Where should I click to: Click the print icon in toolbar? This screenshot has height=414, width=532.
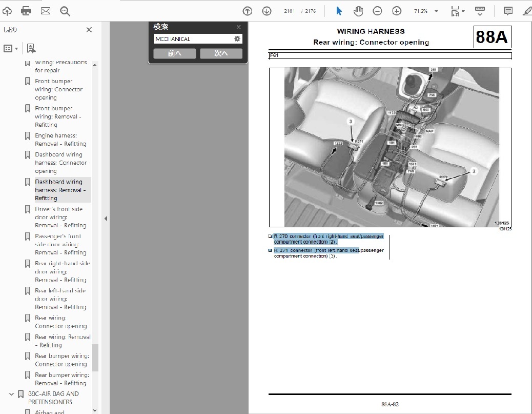pyautogui.click(x=26, y=11)
